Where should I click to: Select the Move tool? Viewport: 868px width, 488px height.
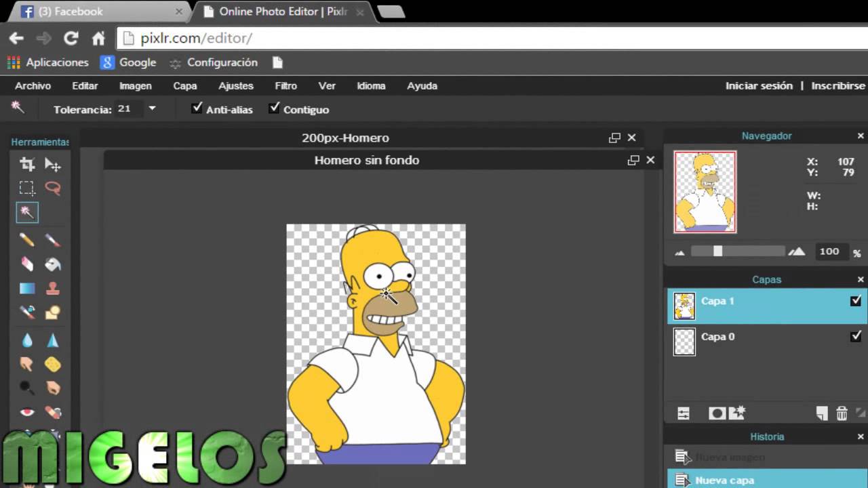pos(53,164)
